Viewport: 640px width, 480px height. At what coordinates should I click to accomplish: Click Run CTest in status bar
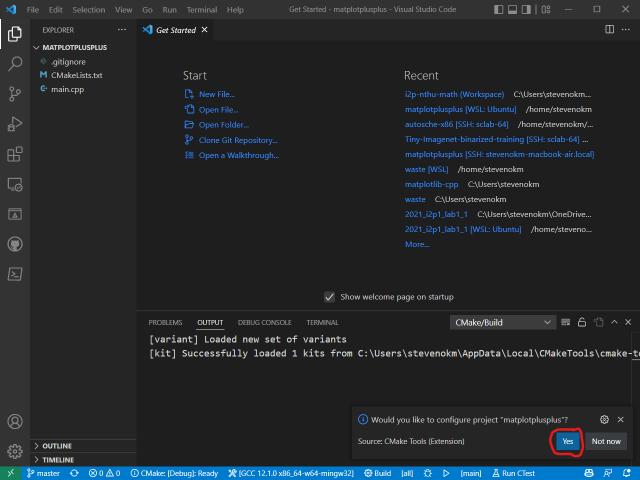coord(514,473)
